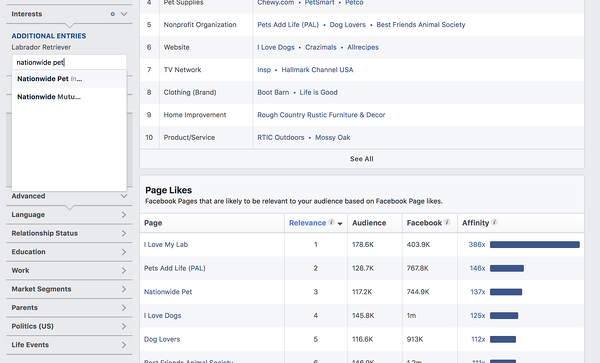Click the Page Likes heading
600x363 pixels.
(168, 190)
